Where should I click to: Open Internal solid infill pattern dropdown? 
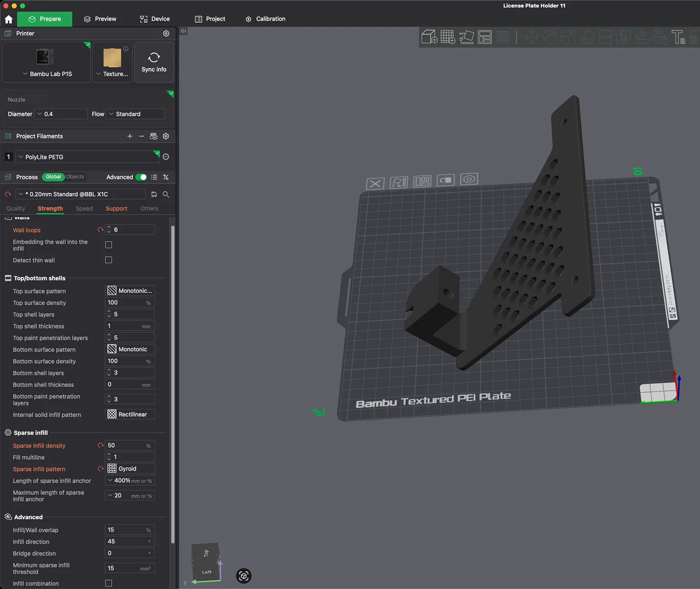[130, 415]
